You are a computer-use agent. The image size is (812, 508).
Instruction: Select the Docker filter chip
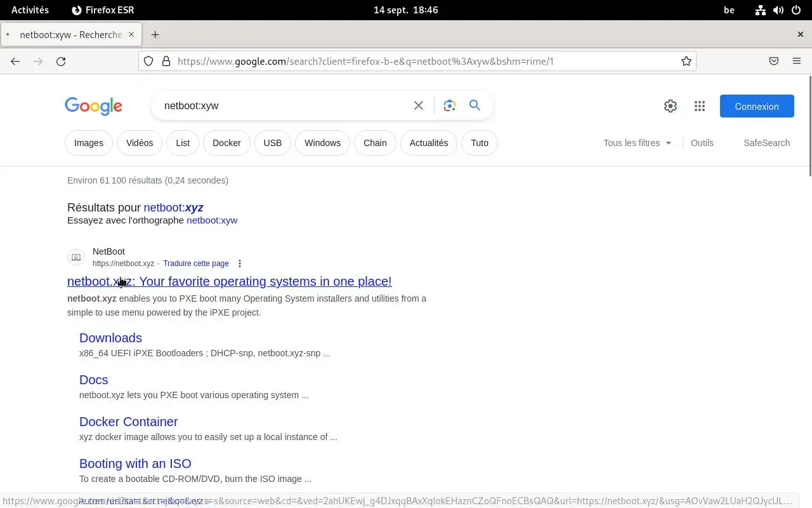(226, 143)
